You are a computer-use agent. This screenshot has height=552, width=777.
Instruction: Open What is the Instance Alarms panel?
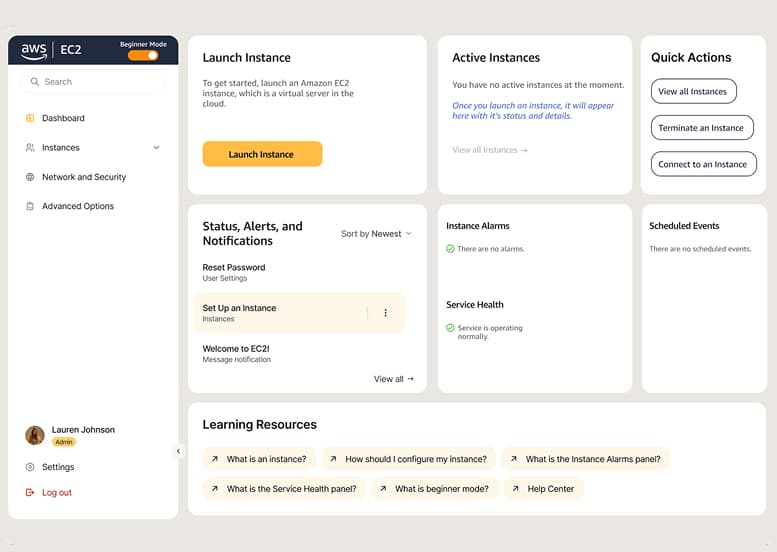tap(586, 459)
